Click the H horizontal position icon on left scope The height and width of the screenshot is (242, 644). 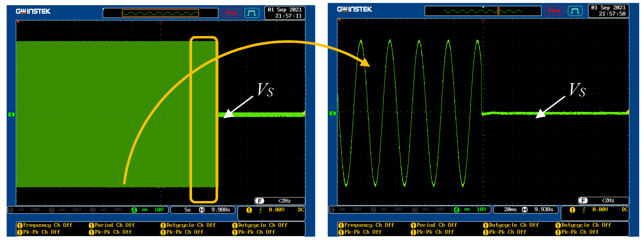click(x=201, y=210)
